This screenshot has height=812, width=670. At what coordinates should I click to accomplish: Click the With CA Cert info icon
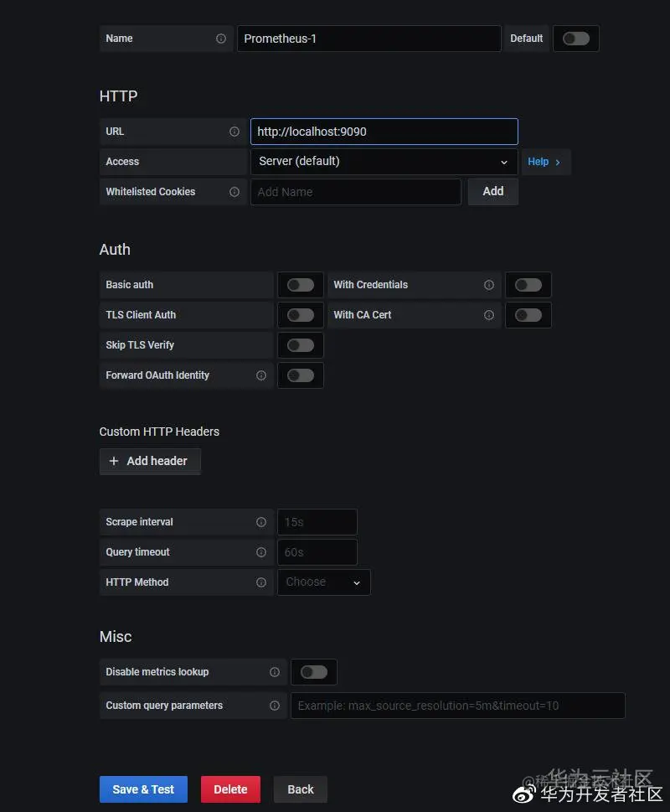coord(489,315)
